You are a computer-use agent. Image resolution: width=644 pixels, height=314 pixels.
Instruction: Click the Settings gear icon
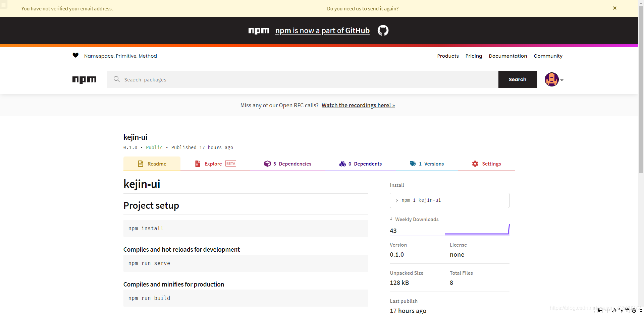pos(475,164)
